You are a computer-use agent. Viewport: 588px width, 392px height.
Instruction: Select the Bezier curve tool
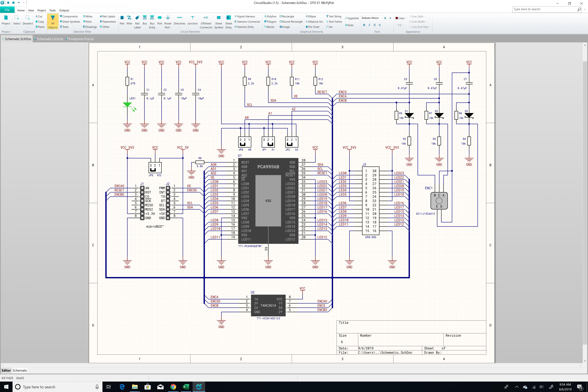(x=269, y=27)
